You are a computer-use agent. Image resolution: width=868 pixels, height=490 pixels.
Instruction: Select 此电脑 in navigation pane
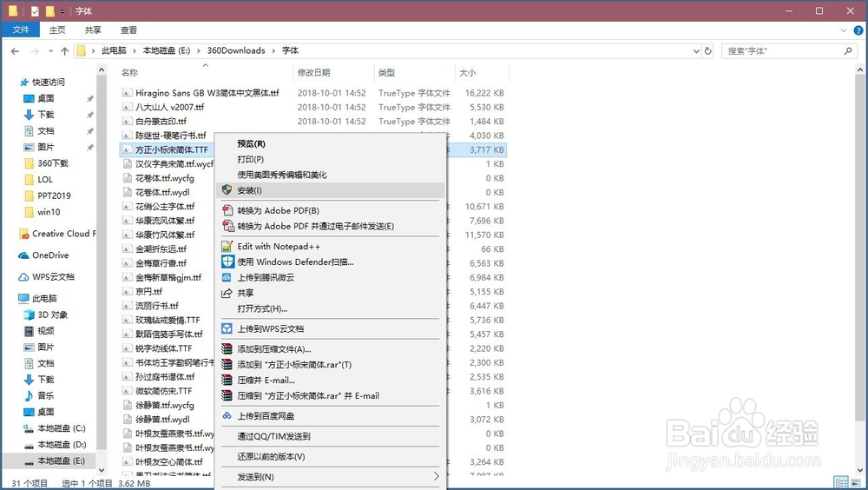(37, 298)
